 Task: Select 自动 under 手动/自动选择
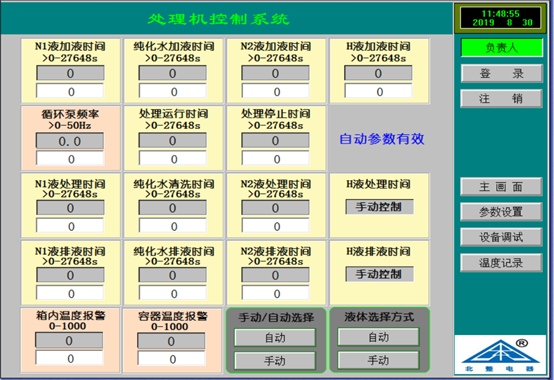[275, 338]
